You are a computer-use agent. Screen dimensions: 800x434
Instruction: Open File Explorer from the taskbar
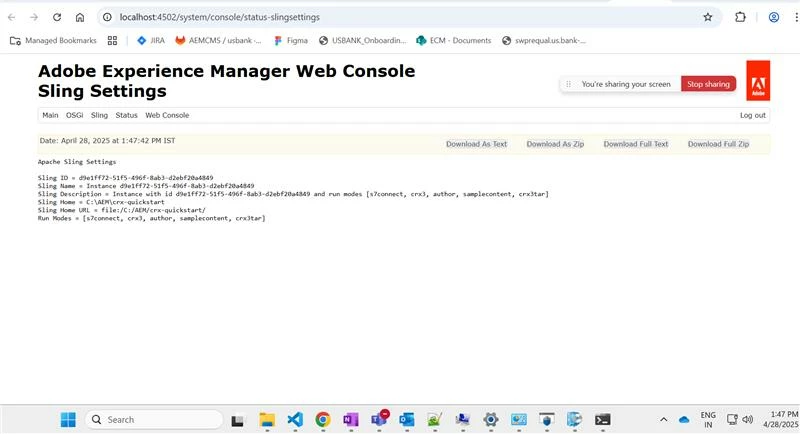tap(267, 420)
